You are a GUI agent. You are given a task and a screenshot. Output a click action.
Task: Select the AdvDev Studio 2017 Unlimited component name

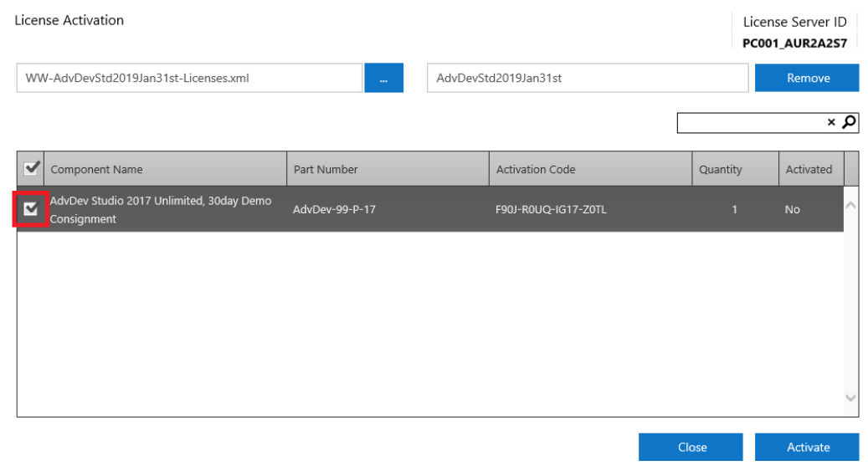[x=161, y=209]
